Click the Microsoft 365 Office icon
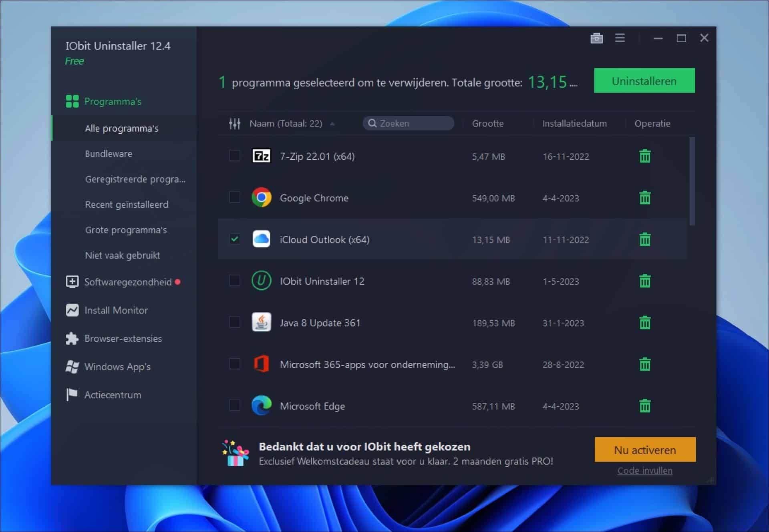Image resolution: width=769 pixels, height=532 pixels. pos(262,364)
